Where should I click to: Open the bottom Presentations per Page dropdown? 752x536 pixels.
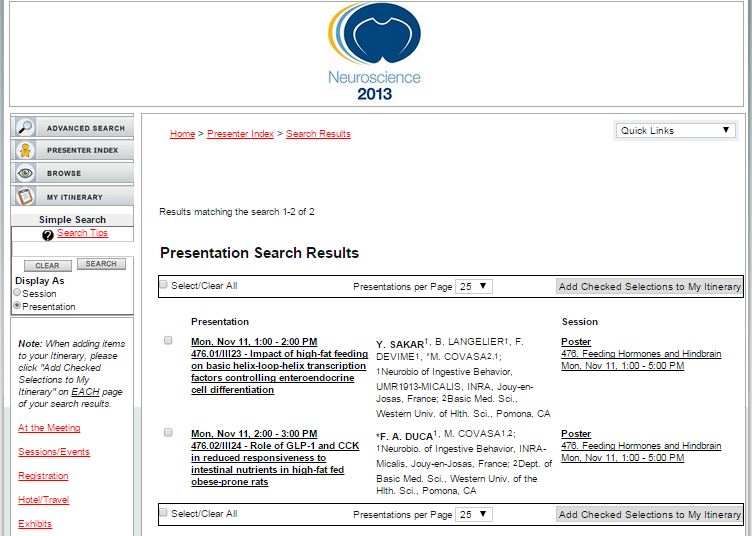click(474, 514)
